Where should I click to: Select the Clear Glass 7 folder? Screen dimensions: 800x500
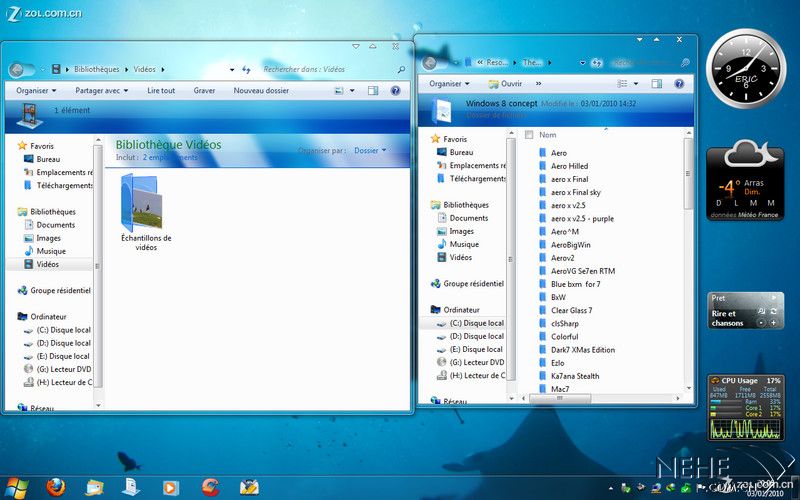point(571,310)
